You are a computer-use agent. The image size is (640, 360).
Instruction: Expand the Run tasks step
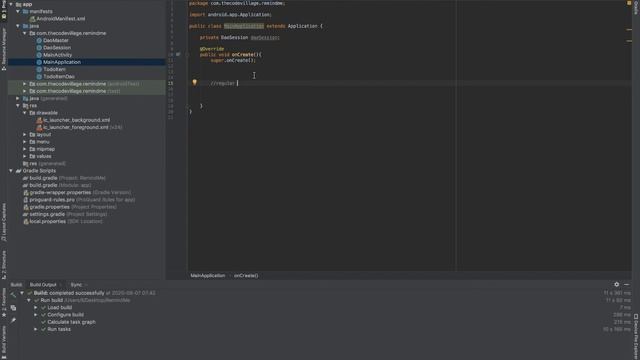36,329
